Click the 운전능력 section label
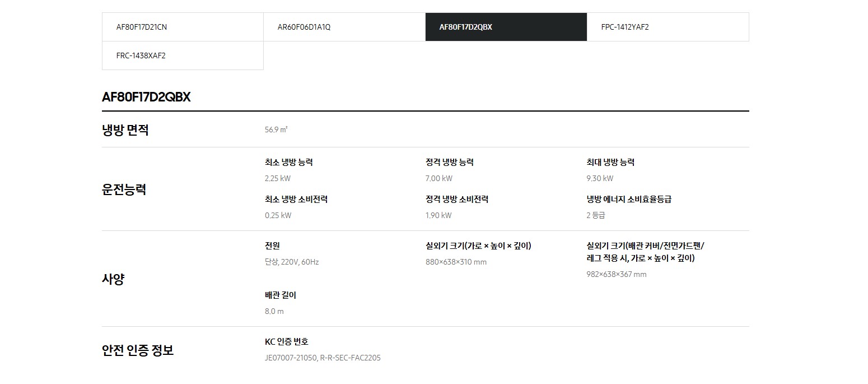Screen dimensions: 868x384 (x=124, y=189)
